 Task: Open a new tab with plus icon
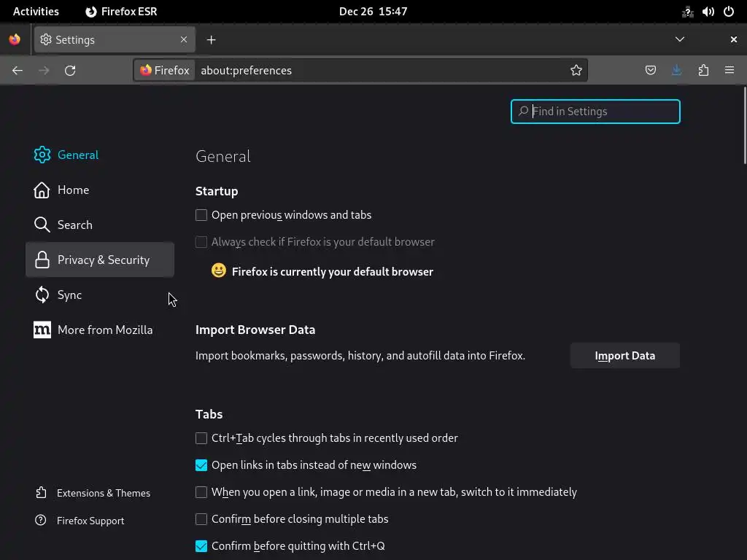click(211, 40)
